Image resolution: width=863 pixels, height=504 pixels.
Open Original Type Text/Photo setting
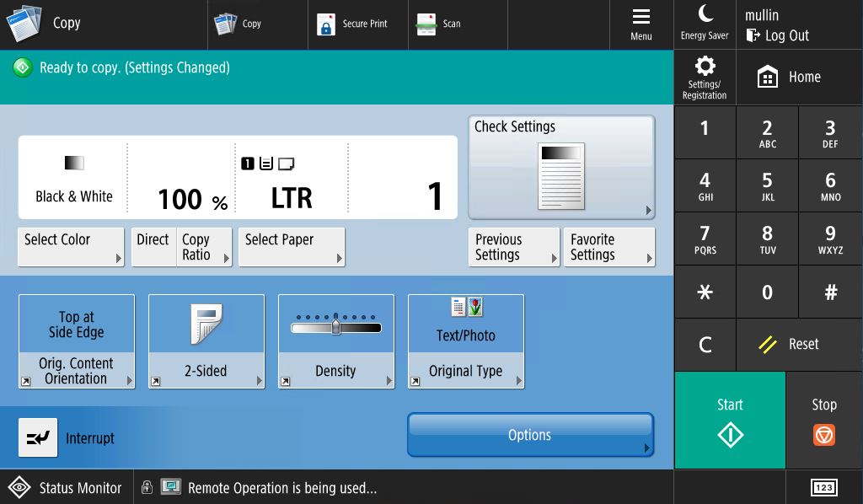pos(466,341)
